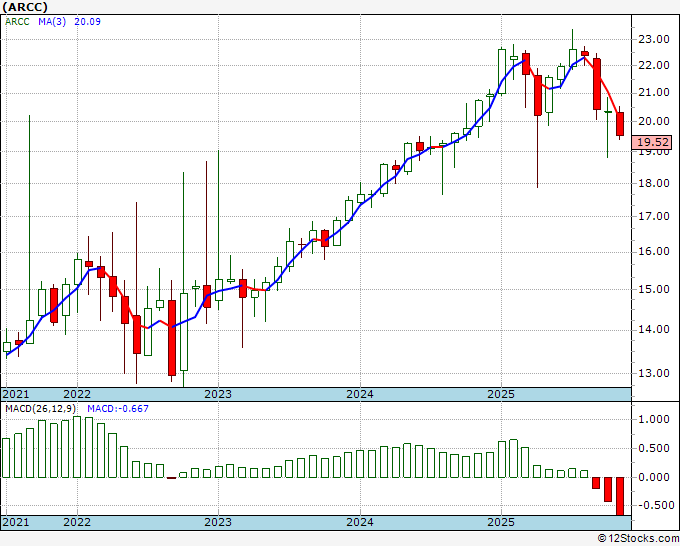Click the 0.500 MACD axis label
Screen dimensions: 680x546
pyautogui.click(x=654, y=448)
